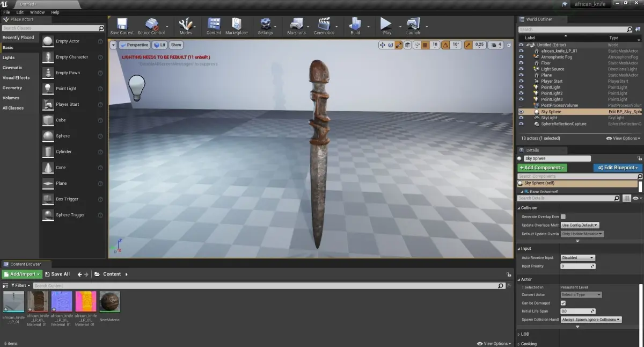Click Add/Import button
Image resolution: width=644 pixels, height=347 pixels.
(x=21, y=274)
